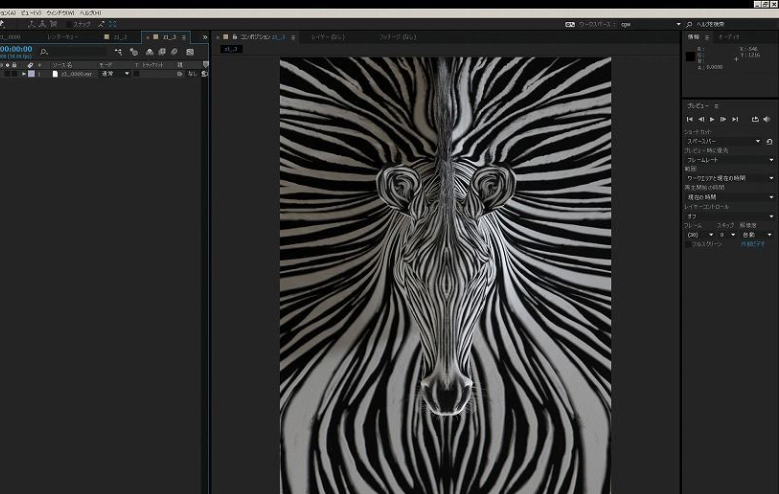
Task: Click the layer 1 label color swatch
Action: (31, 74)
